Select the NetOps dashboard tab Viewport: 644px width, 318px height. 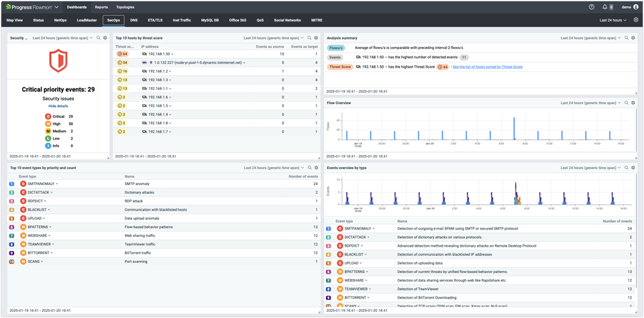60,20
